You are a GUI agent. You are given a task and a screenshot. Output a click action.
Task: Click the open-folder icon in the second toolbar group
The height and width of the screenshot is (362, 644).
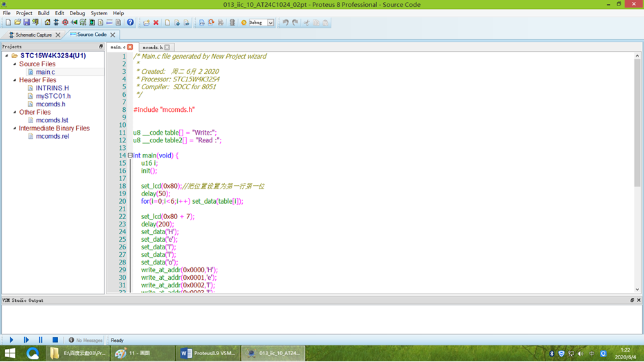(x=147, y=23)
